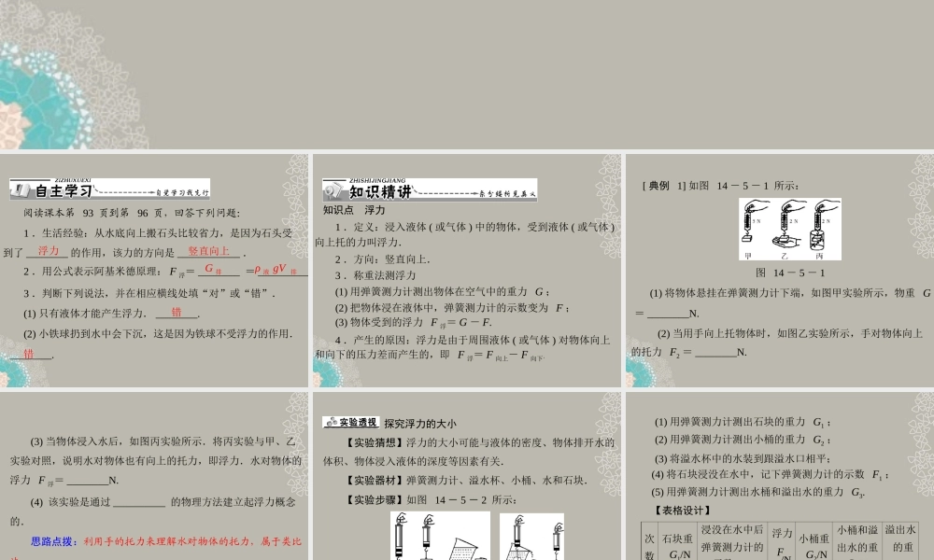Click line 阅读课本第 93 页到第 96 页
The image size is (934, 560).
coord(132,213)
